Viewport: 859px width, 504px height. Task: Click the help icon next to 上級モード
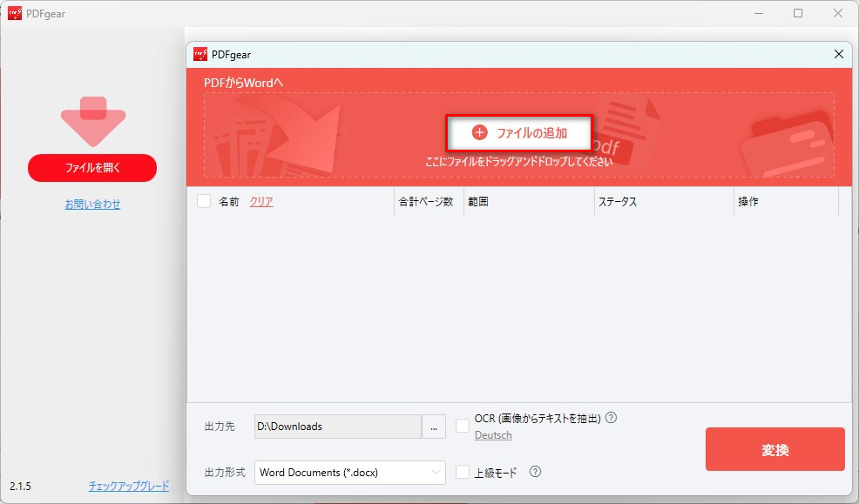pos(534,472)
